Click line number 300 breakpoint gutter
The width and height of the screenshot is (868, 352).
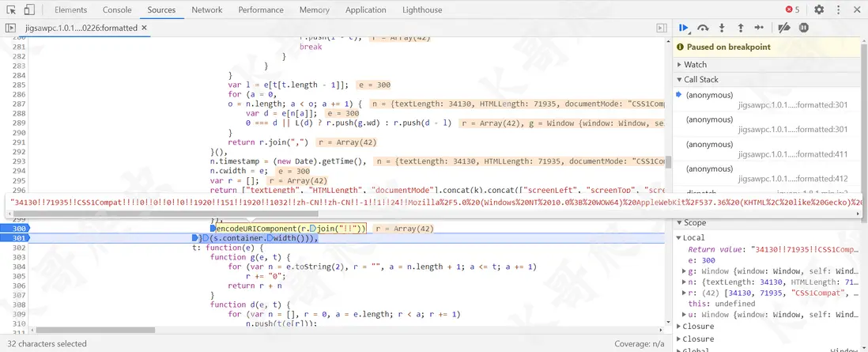19,229
